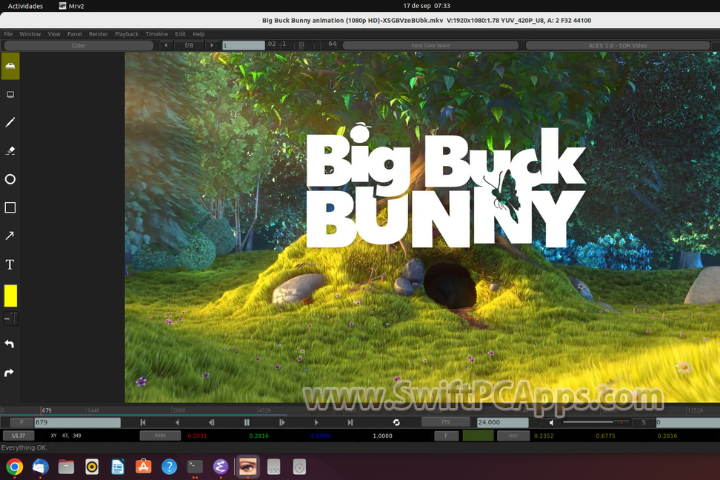Click the gain value input field
720x480 pixels.
click(x=243, y=45)
